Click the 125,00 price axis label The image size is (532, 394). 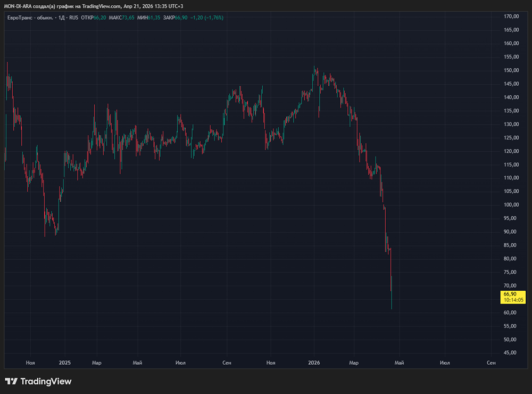(511, 137)
